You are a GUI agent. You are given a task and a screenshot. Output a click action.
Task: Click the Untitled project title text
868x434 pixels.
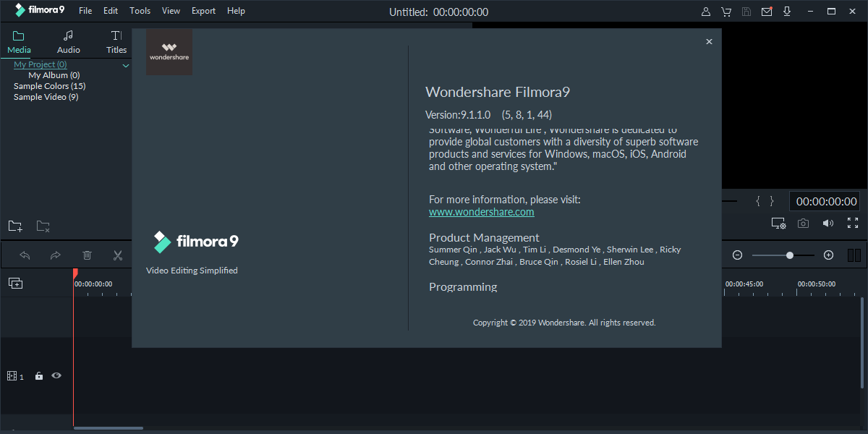(409, 12)
